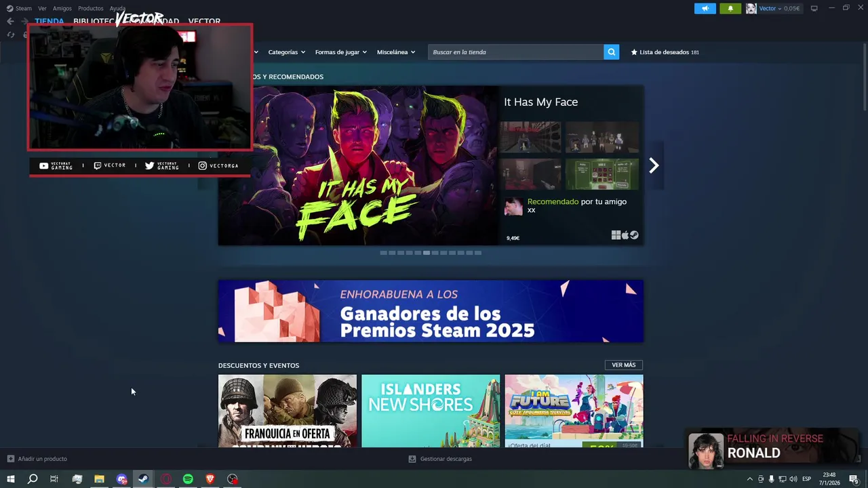Select the first carousel page dot
The image size is (868, 488).
click(x=383, y=253)
